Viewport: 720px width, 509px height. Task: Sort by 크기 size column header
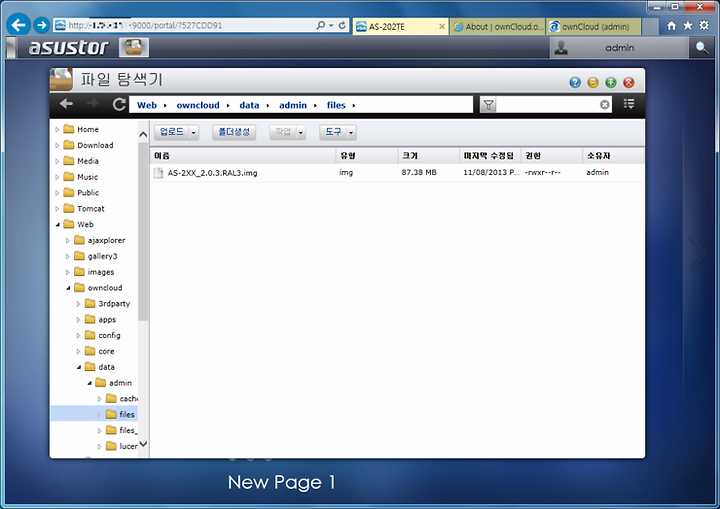428,156
